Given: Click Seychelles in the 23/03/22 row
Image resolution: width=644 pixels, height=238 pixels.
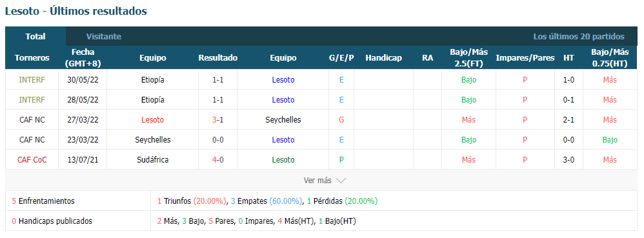Looking at the screenshot, I should click(x=152, y=140).
